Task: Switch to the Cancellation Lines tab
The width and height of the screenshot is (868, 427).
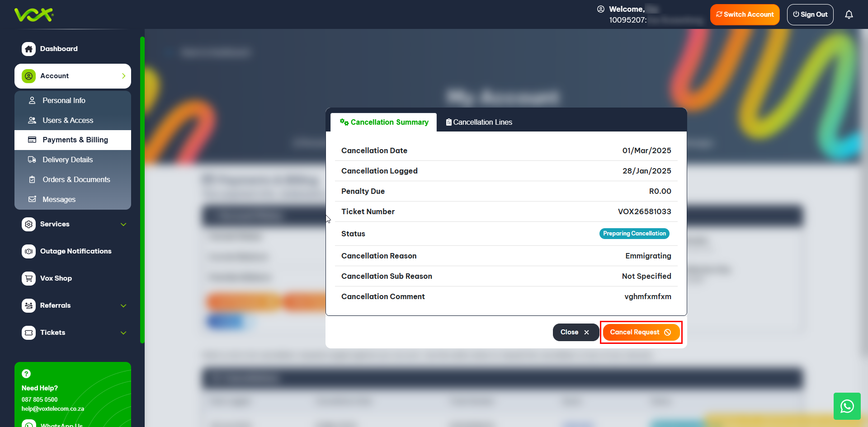Action: (x=479, y=122)
